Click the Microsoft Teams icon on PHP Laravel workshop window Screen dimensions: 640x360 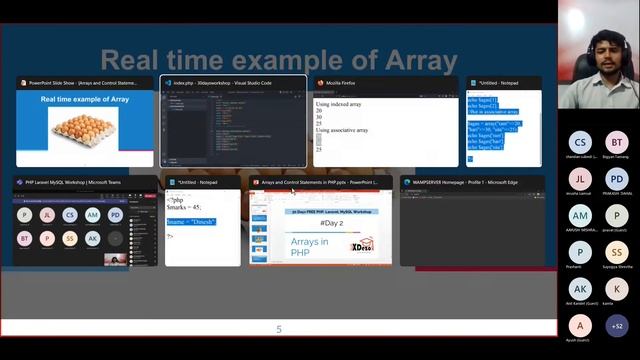[20, 182]
